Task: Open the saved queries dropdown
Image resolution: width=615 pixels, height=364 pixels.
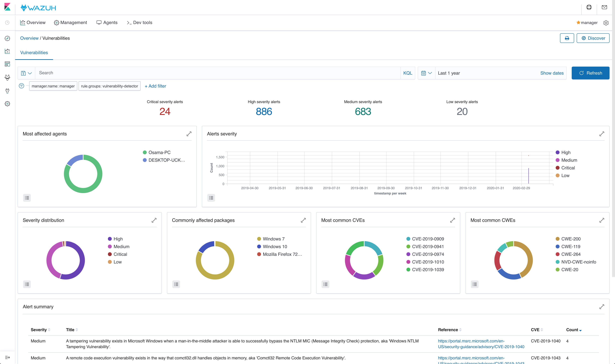Action: click(x=26, y=73)
